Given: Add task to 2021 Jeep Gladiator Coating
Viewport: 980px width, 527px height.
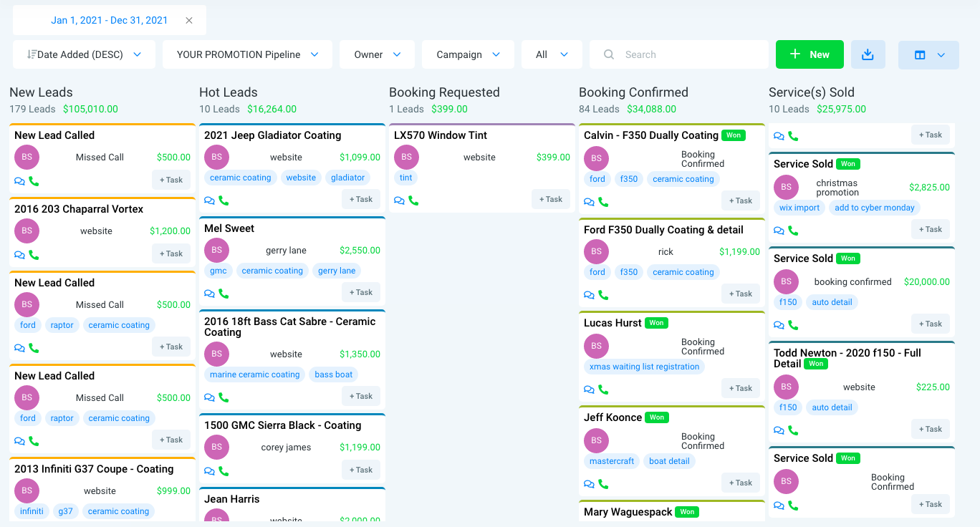Looking at the screenshot, I should tap(361, 199).
